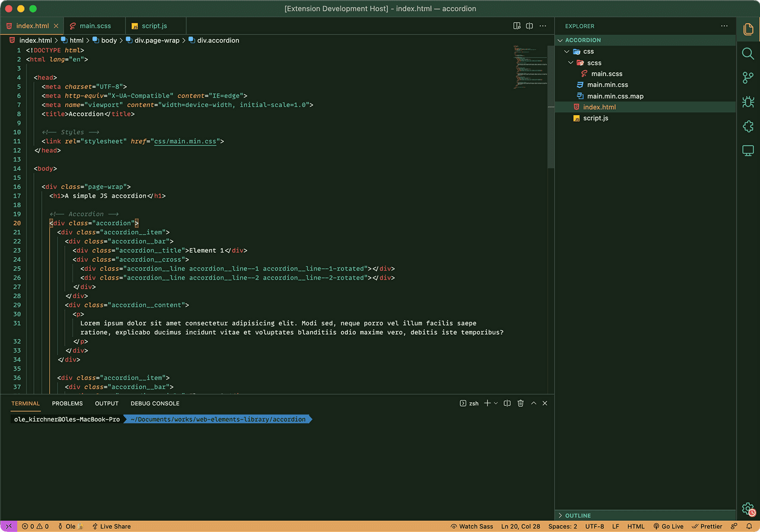Open the Run and Debug view
Image resolution: width=760 pixels, height=532 pixels.
coord(748,102)
